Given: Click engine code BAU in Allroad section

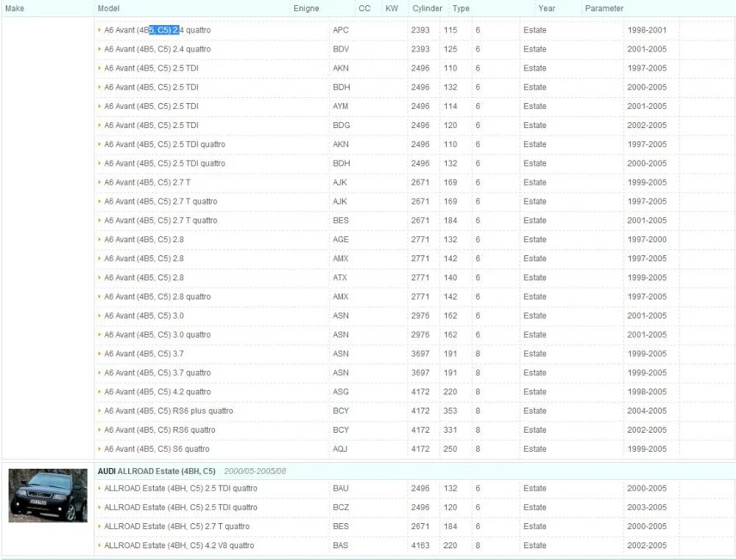Looking at the screenshot, I should 341,488.
